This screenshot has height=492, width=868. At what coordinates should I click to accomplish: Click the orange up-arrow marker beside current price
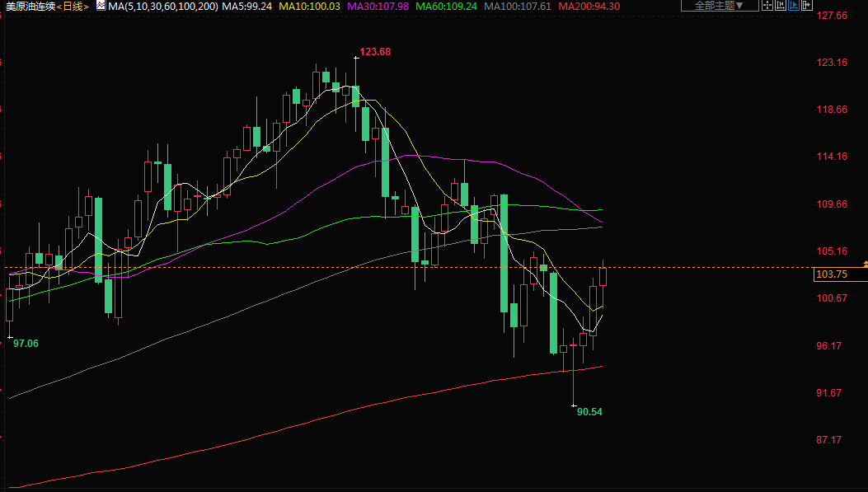click(x=865, y=263)
